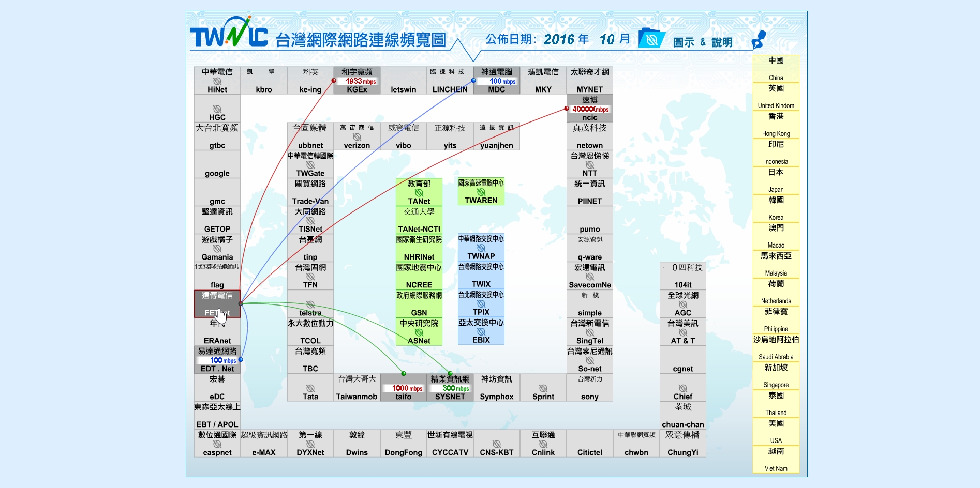Click the Sprint crossed-circle icon
Screen dimensions: 980x488
[x=543, y=388]
